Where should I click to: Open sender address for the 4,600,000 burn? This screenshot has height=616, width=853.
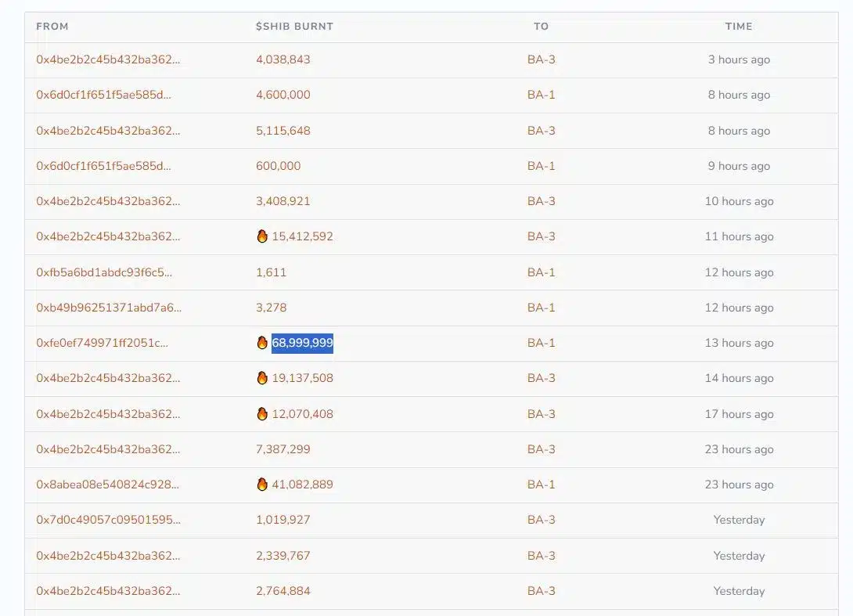tap(103, 95)
